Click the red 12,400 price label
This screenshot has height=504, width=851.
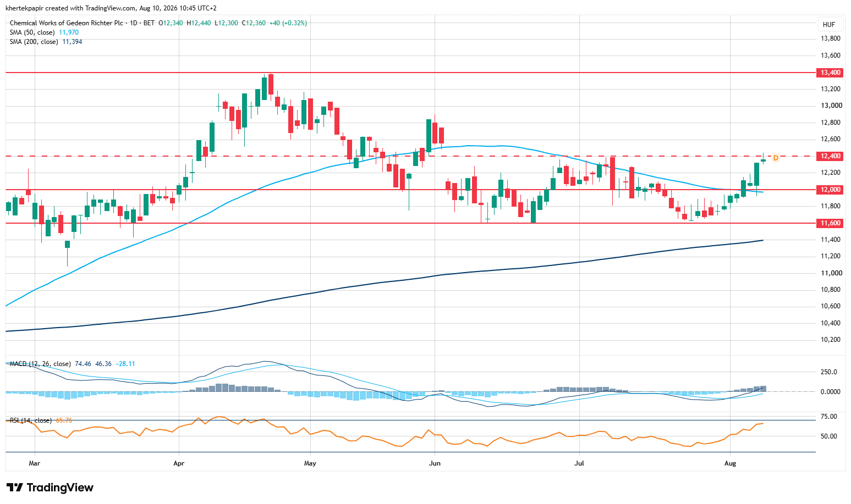coord(831,156)
